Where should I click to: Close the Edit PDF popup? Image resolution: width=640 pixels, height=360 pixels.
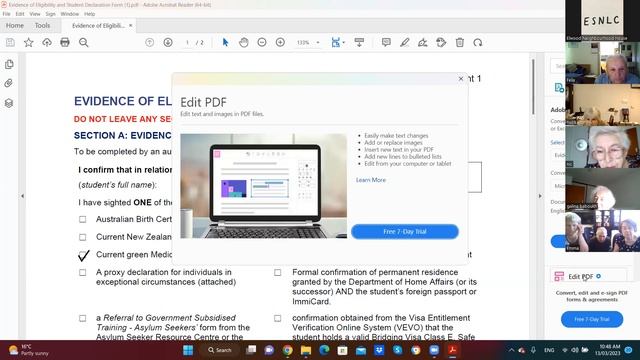coord(461,79)
